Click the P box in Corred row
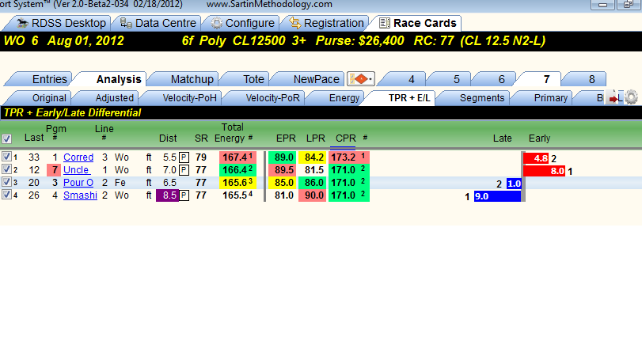 pos(184,157)
